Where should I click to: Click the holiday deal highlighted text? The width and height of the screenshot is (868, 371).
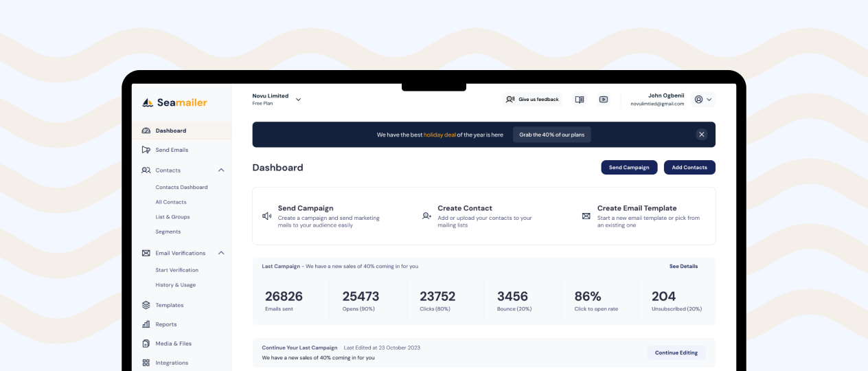point(439,135)
